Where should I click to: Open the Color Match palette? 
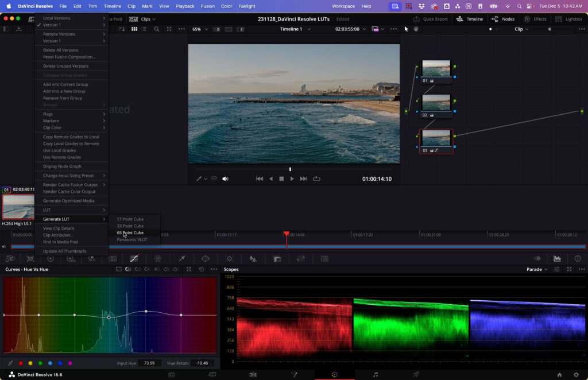click(x=30, y=258)
